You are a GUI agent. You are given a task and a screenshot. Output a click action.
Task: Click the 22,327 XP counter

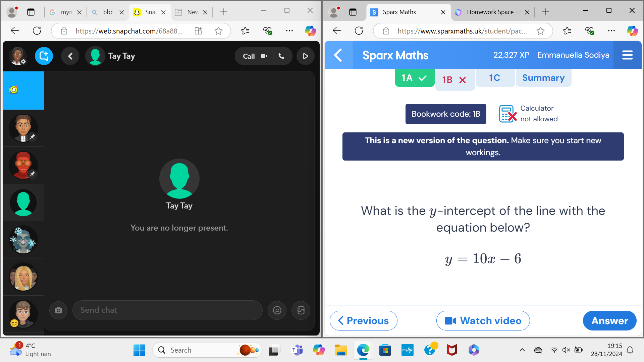[511, 55]
